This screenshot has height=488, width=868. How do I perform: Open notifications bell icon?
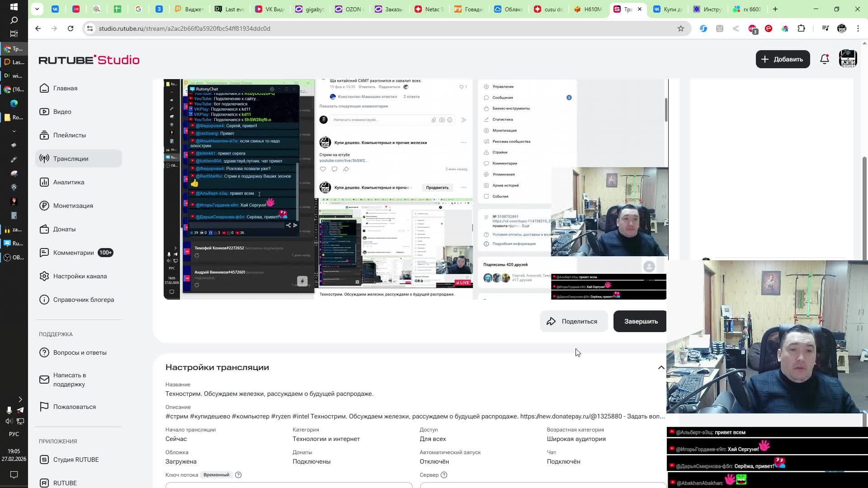[824, 59]
